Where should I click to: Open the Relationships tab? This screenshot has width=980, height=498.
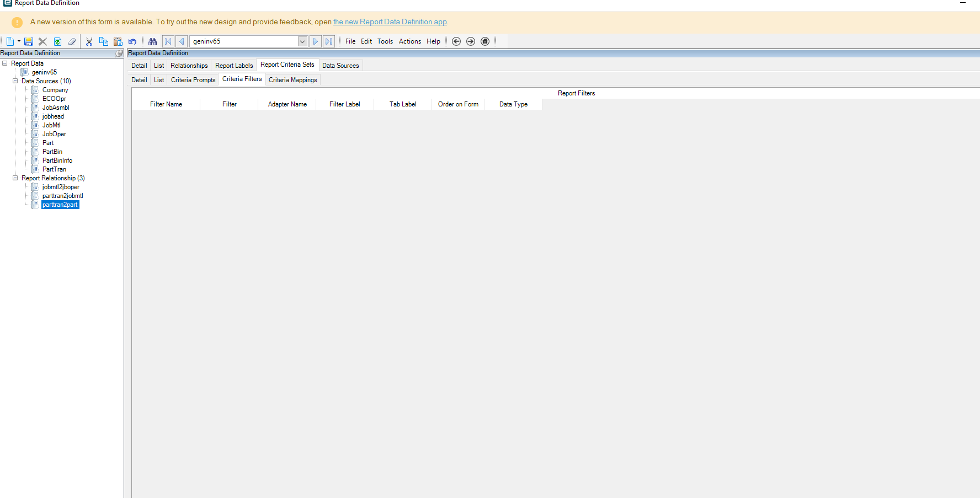pyautogui.click(x=189, y=66)
